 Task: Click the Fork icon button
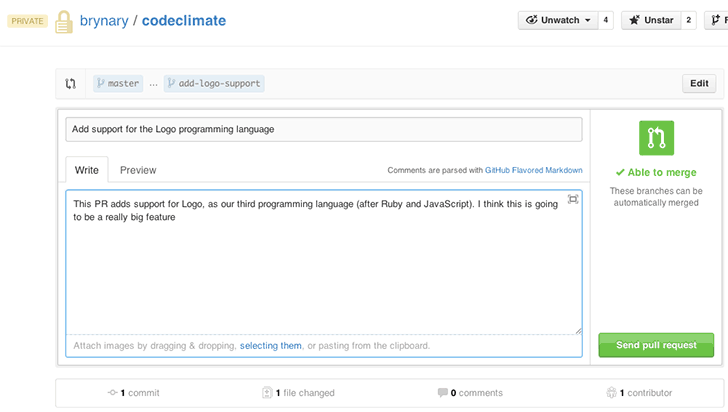[x=716, y=20]
